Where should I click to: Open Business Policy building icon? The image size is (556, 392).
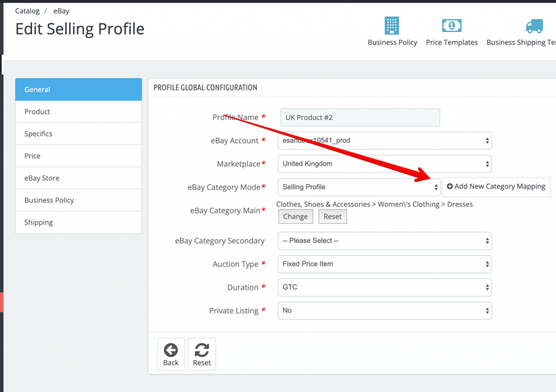click(392, 26)
